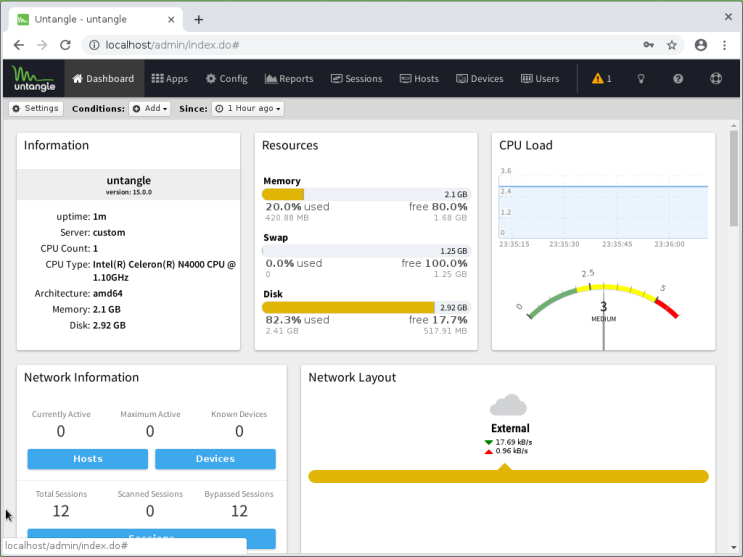Click the Untangle logo

[x=34, y=78]
